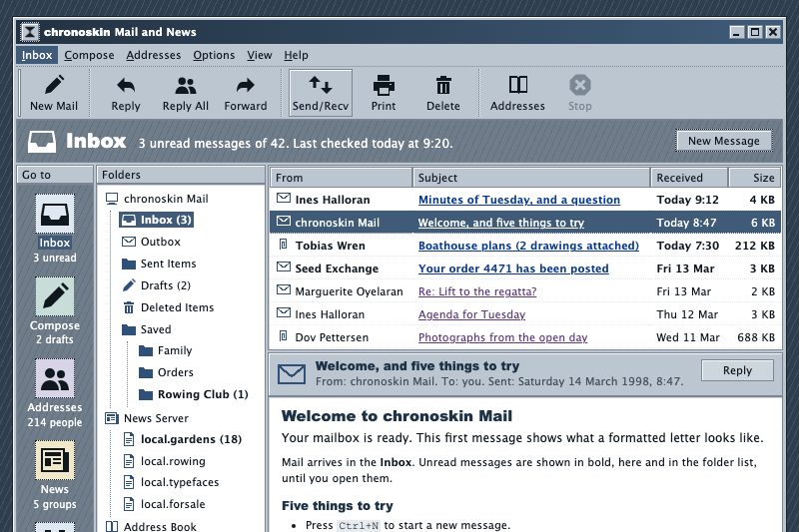The width and height of the screenshot is (799, 532).
Task: Select the Family subfolder
Action: 166,350
